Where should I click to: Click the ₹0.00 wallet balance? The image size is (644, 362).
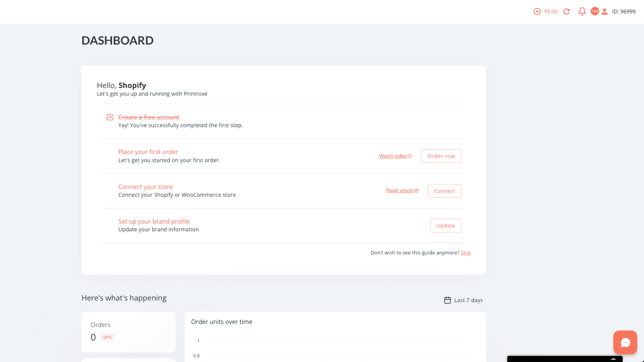coord(551,11)
